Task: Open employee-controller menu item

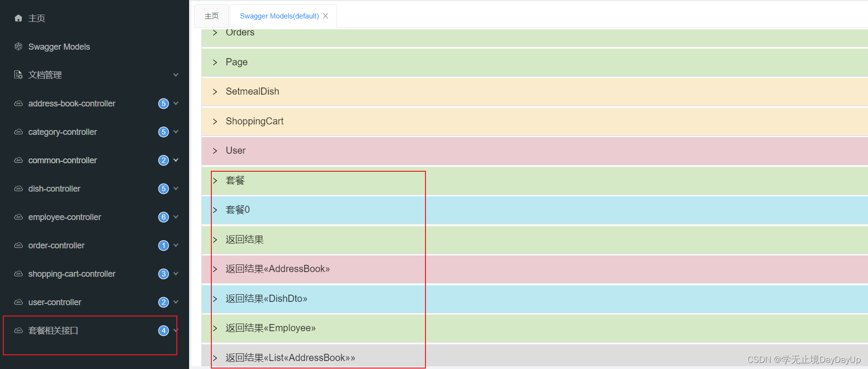Action: (x=95, y=217)
